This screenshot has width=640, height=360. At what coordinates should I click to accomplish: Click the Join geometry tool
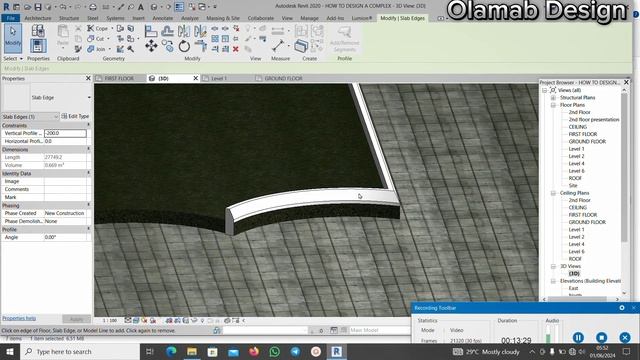96,49
